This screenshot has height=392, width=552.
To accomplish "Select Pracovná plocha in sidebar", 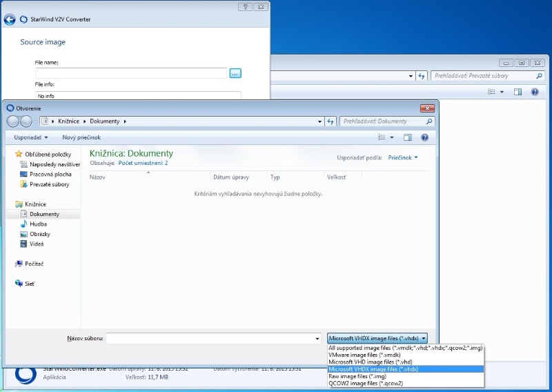I will coord(46,174).
